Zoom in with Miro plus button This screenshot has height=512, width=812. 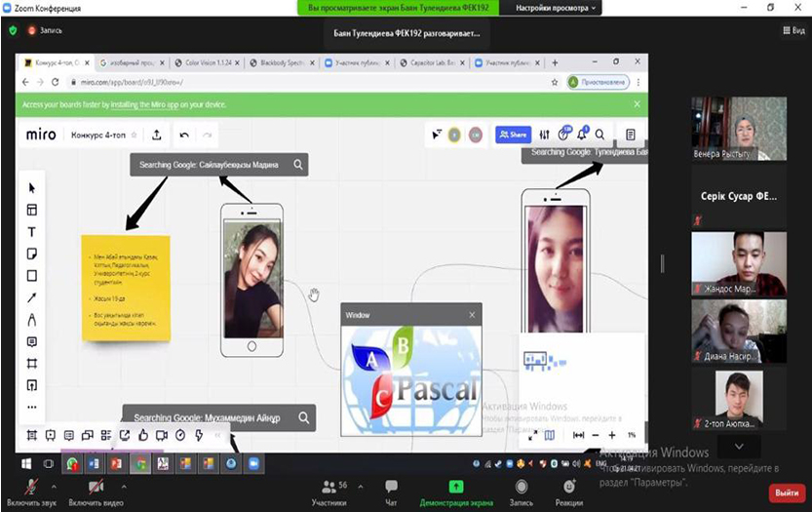(612, 435)
